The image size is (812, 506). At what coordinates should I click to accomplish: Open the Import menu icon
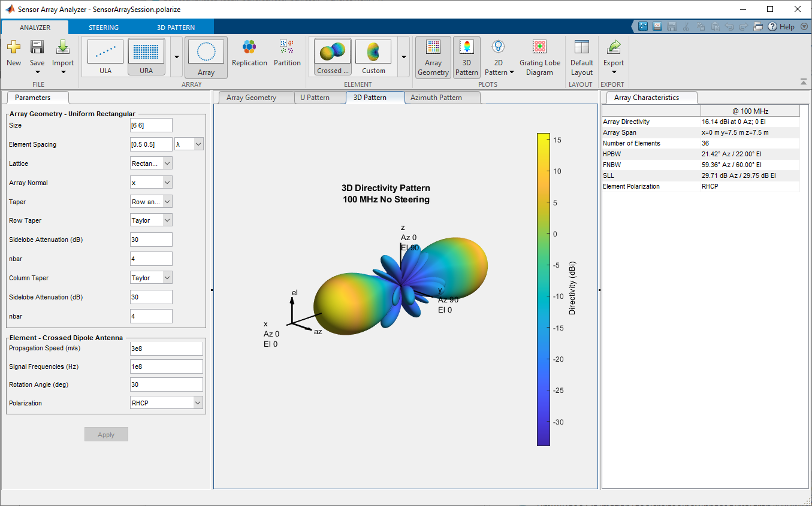coord(63,48)
